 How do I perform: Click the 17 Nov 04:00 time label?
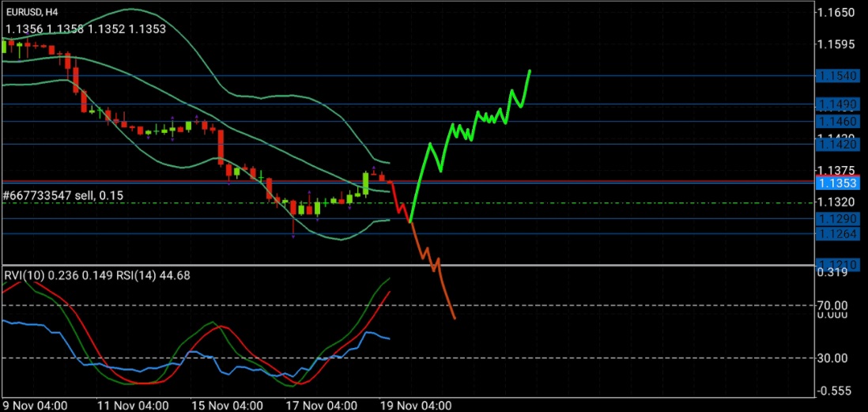pos(320,404)
